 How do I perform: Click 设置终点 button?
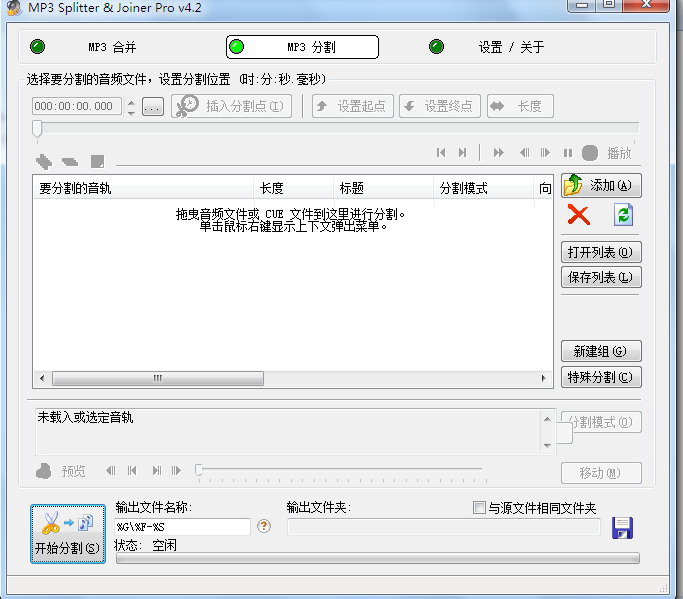pos(440,106)
